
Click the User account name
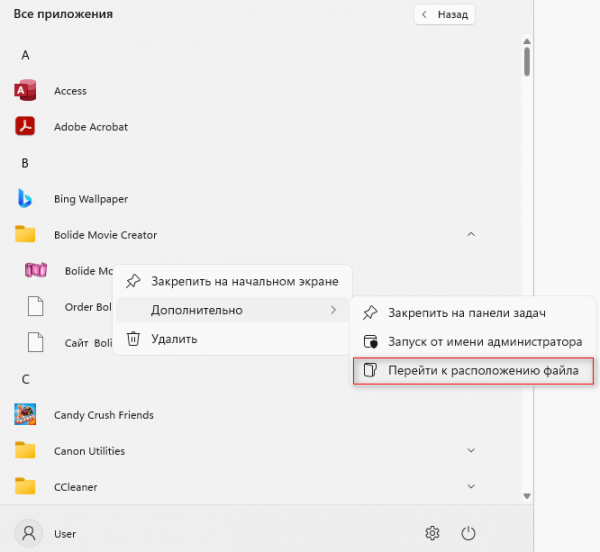point(65,533)
